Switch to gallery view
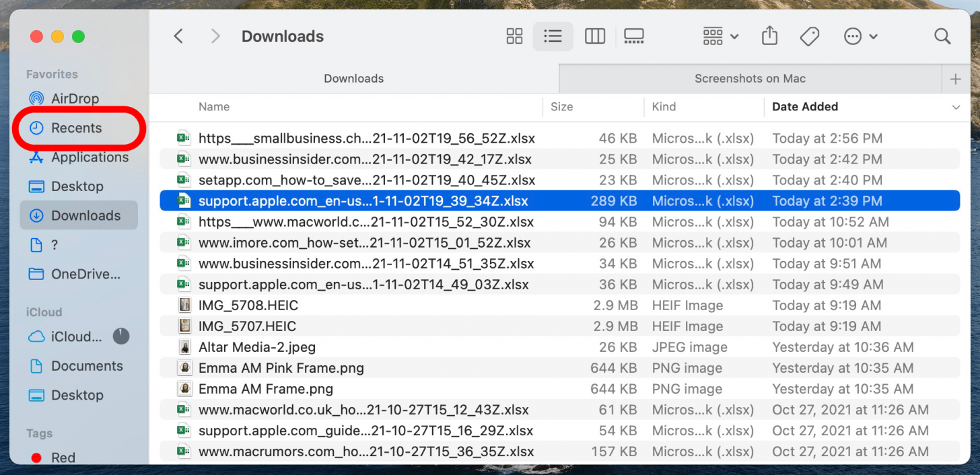Viewport: 980px width, 475px height. point(634,36)
